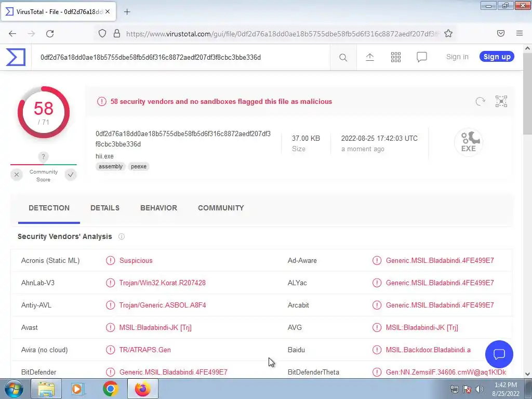Click the BitDefenderTheta vendor name

[313, 372]
